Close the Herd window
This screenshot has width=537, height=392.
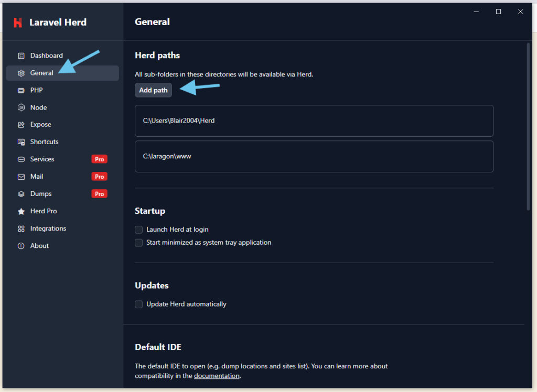click(x=520, y=12)
